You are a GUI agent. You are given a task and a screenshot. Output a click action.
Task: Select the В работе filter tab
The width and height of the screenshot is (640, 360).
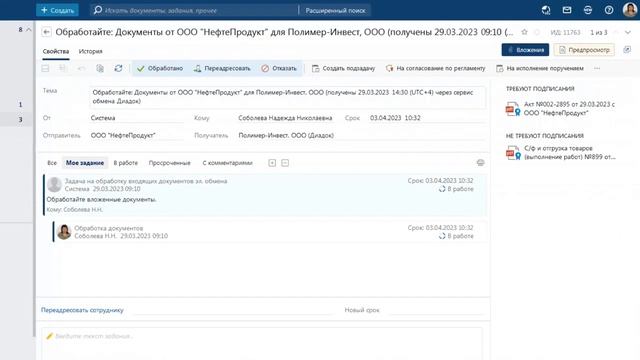(126, 163)
